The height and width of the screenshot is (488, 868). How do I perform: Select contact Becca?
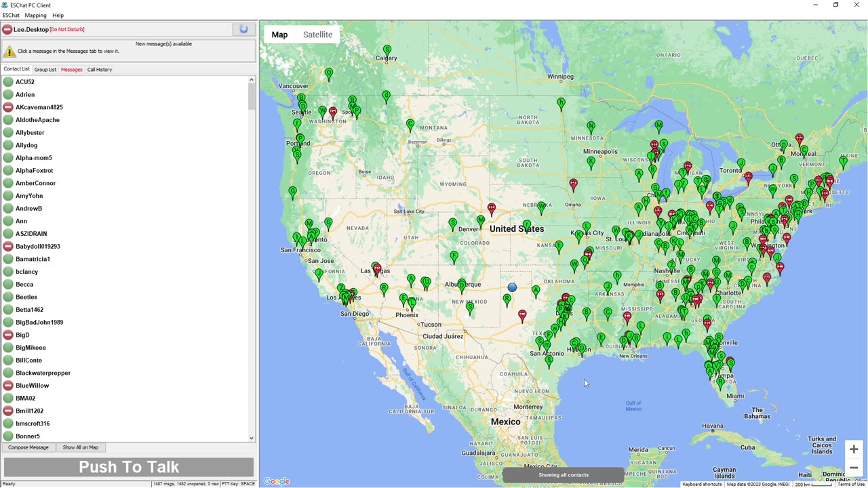point(24,285)
